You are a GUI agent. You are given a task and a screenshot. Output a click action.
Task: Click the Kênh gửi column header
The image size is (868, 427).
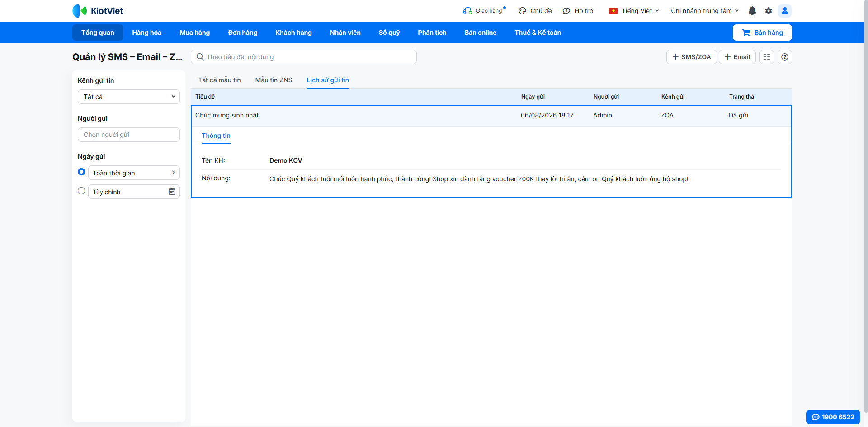[x=673, y=97]
